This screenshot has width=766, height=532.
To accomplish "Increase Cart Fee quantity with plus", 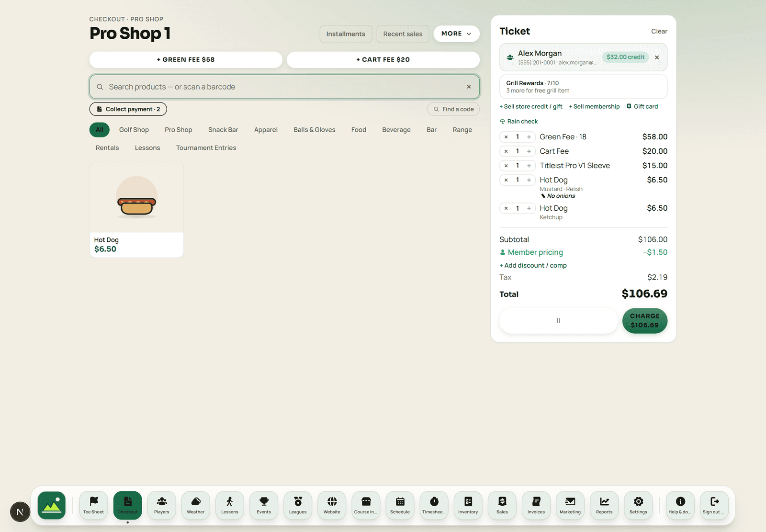I will [529, 151].
